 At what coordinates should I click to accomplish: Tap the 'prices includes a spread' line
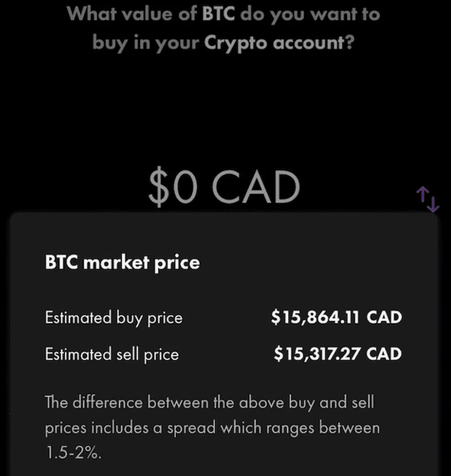(130, 428)
